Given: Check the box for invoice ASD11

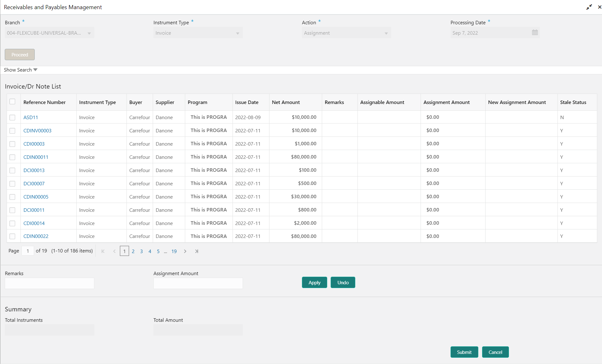Looking at the screenshot, I should (x=12, y=118).
